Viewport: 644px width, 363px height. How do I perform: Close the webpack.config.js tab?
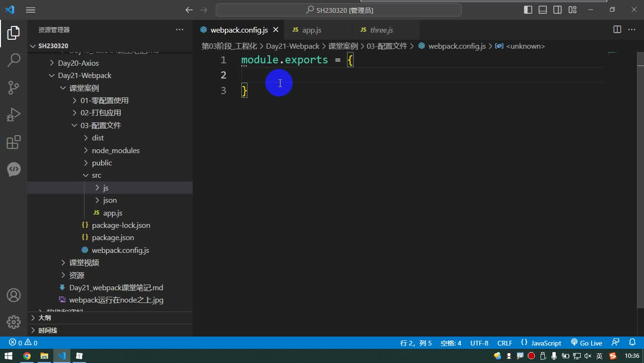[276, 30]
